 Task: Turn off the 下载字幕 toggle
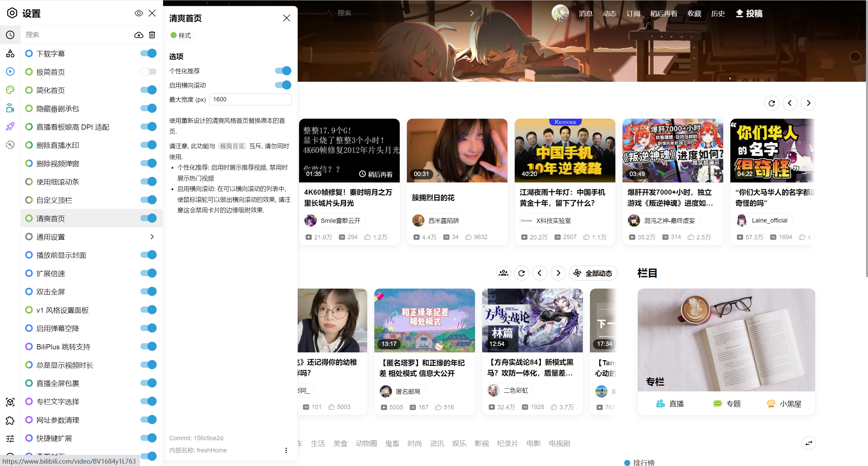point(148,53)
